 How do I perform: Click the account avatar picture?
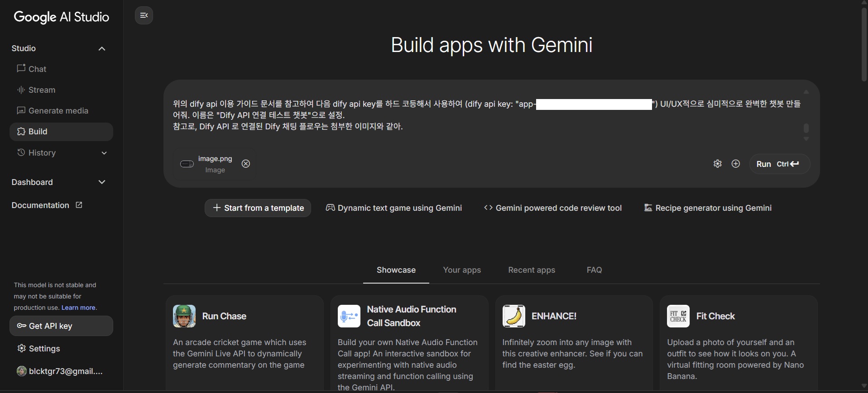(x=21, y=371)
